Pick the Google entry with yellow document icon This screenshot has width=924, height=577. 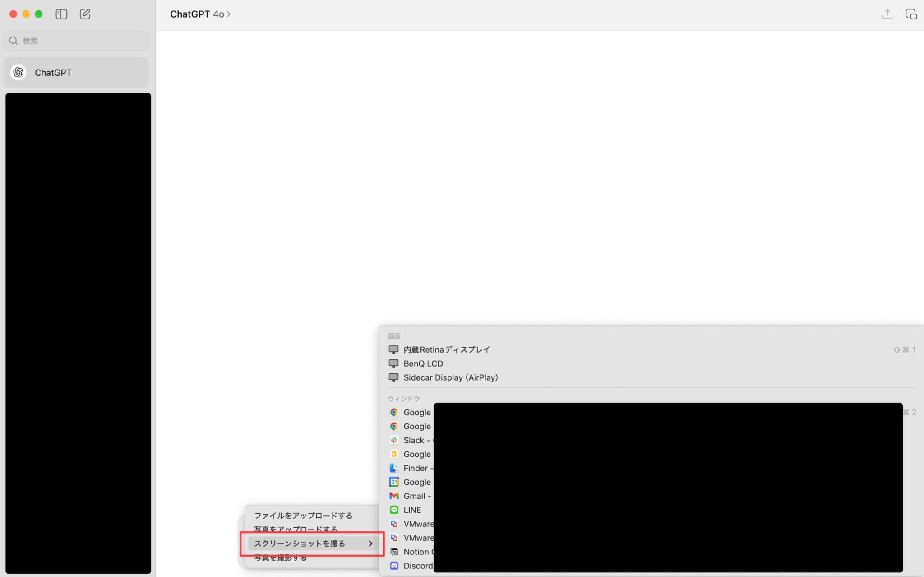coord(410,454)
